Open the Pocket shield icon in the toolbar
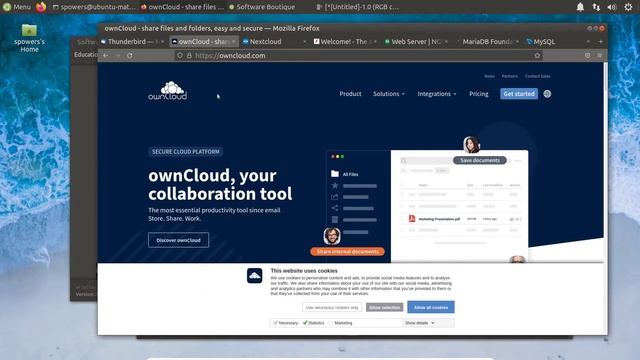 click(x=587, y=56)
